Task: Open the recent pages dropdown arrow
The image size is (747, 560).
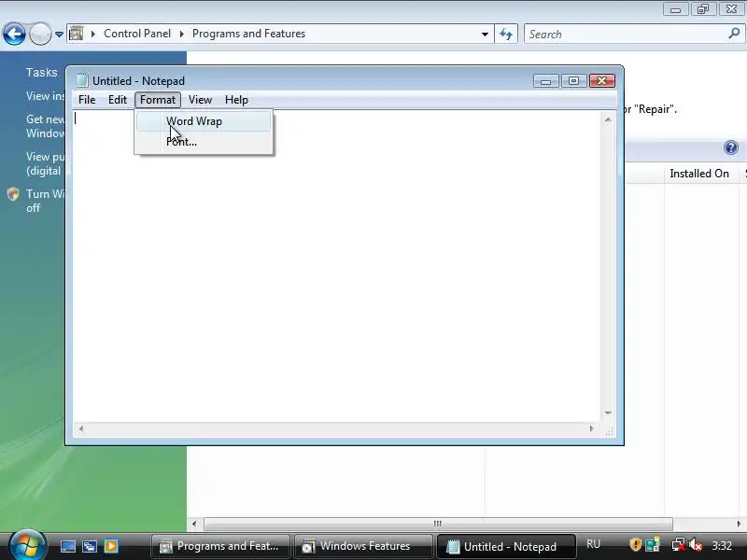Action: [x=59, y=35]
